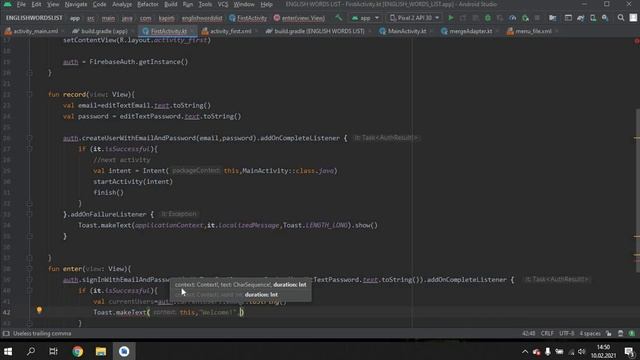
Task: Collapse the record function fold marker
Action: point(29,94)
